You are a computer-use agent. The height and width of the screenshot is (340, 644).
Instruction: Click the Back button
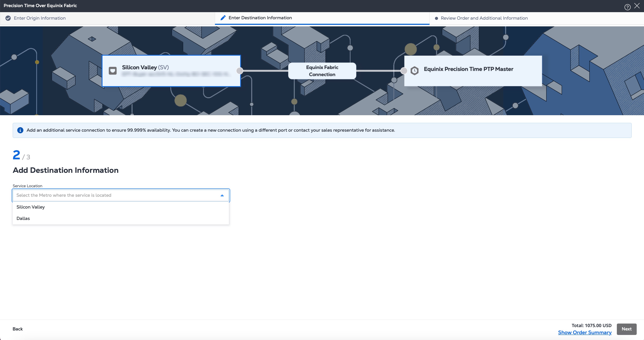(x=17, y=329)
